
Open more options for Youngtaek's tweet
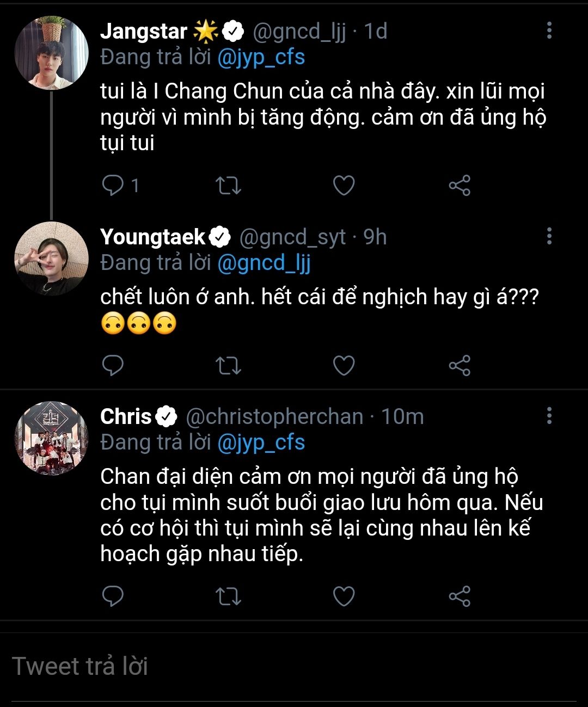pyautogui.click(x=549, y=236)
